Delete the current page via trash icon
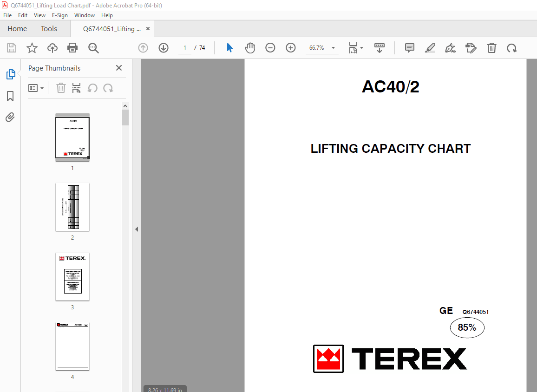The height and width of the screenshot is (392, 537). point(491,48)
